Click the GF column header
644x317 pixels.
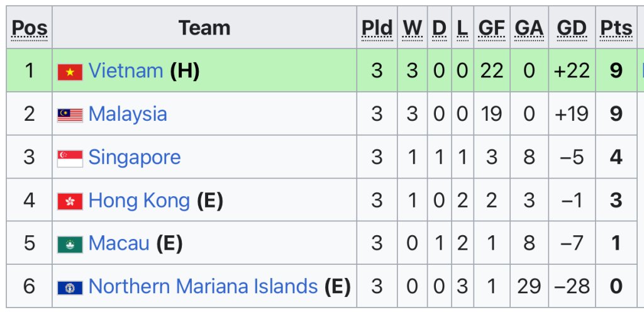[x=491, y=28]
